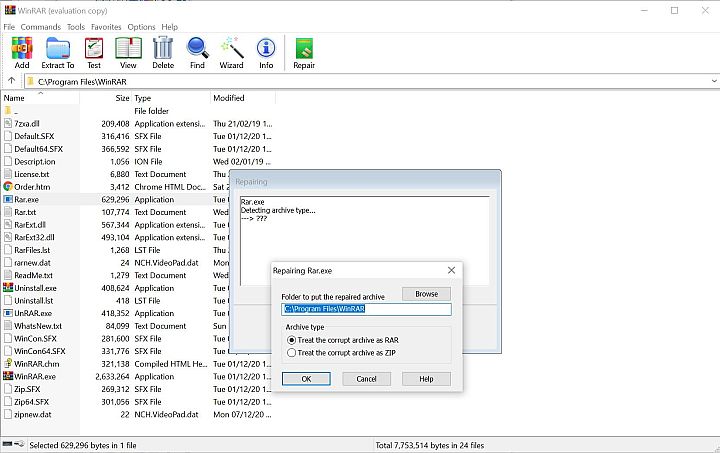Select the WinRAR.chm help file icon

[x=8, y=364]
